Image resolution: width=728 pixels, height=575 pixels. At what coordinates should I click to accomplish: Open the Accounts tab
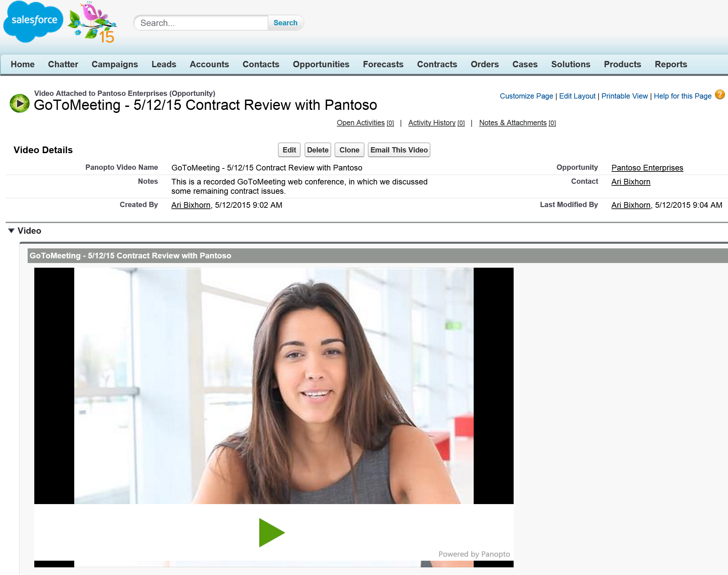tap(209, 64)
